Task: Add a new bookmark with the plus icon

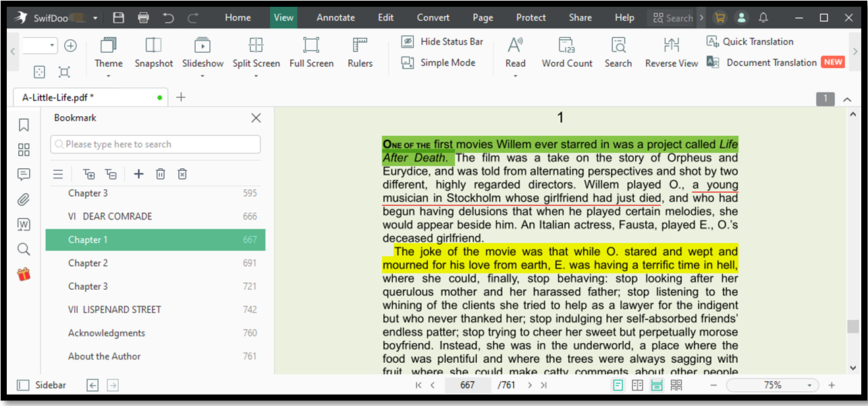Action: tap(138, 174)
